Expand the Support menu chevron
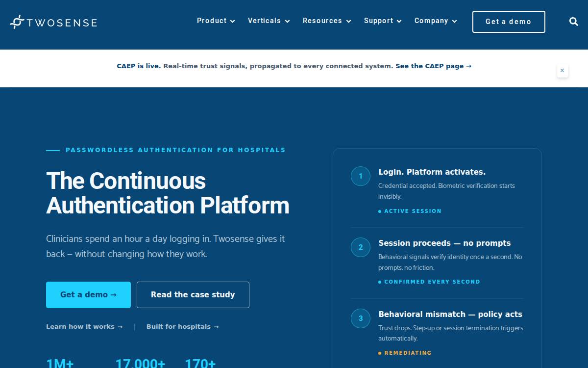588x368 pixels. tap(399, 21)
